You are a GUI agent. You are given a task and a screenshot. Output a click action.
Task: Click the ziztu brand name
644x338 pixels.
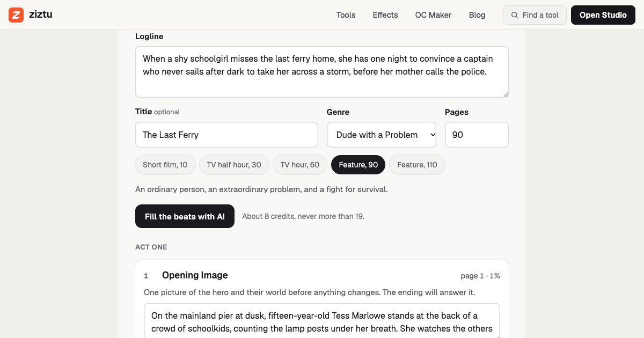[41, 14]
